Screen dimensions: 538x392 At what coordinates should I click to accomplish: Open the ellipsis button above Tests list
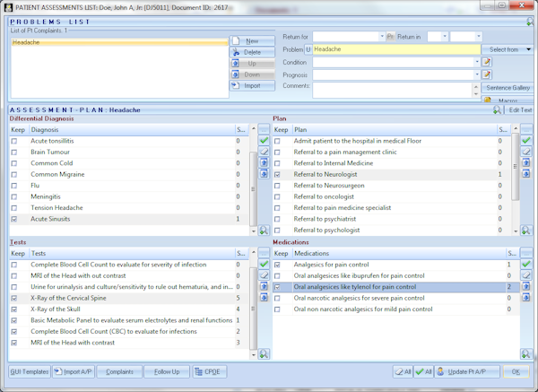click(x=264, y=253)
